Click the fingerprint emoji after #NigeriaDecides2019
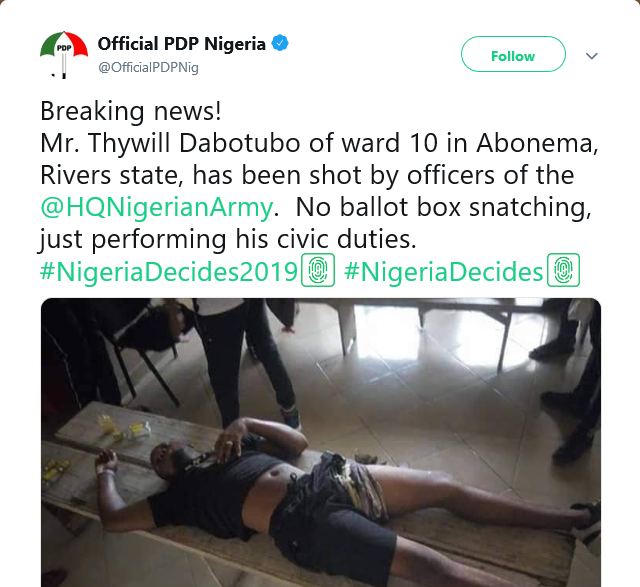This screenshot has width=640, height=587. (316, 272)
